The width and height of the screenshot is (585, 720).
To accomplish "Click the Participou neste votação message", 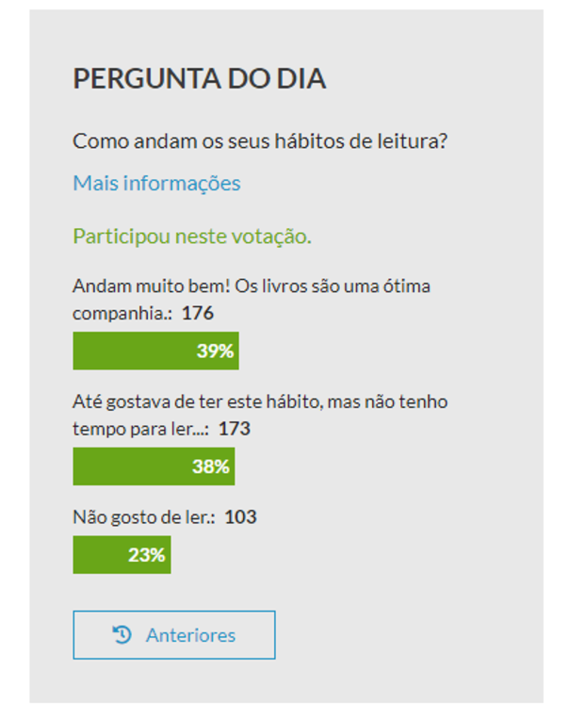I will tap(192, 237).
